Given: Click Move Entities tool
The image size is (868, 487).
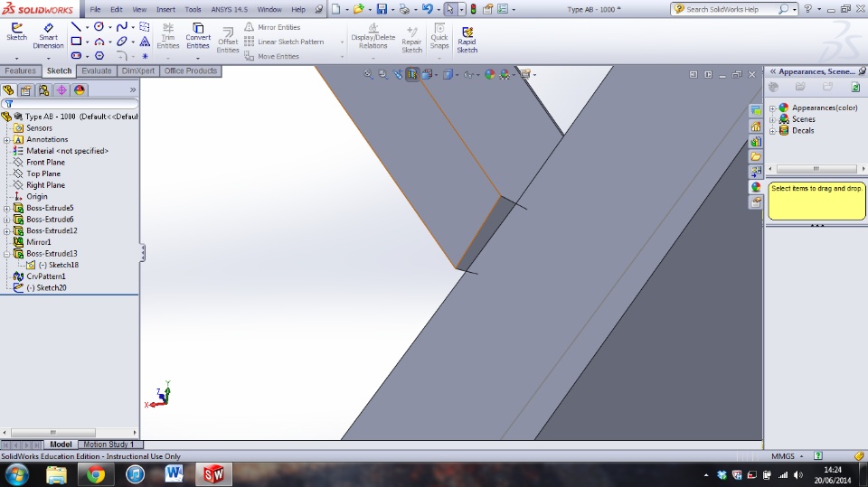Looking at the screenshot, I should [272, 56].
